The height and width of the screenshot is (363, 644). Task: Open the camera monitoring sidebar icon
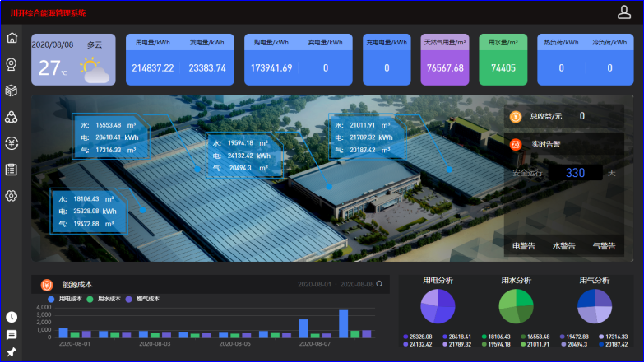(x=12, y=64)
